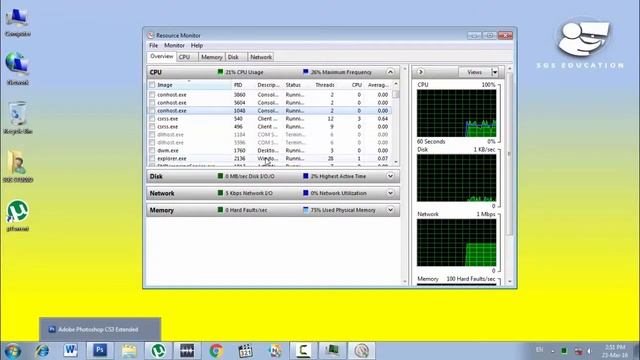Launch the uTorrent desktop shortcut
The image size is (640, 360).
(17, 215)
